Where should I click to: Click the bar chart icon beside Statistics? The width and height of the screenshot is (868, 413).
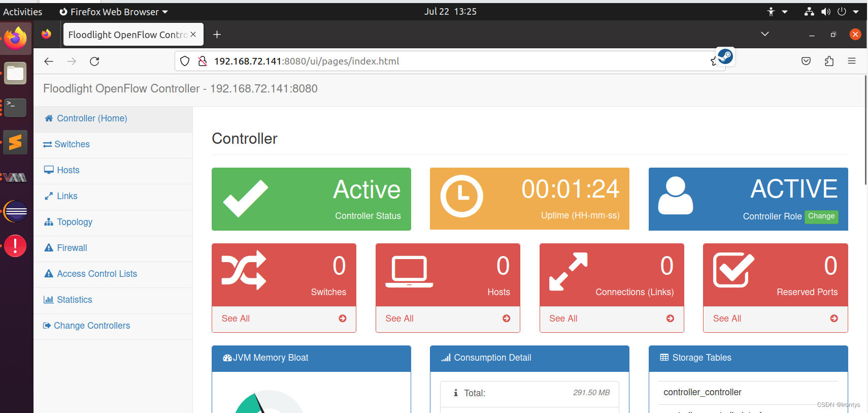point(49,300)
